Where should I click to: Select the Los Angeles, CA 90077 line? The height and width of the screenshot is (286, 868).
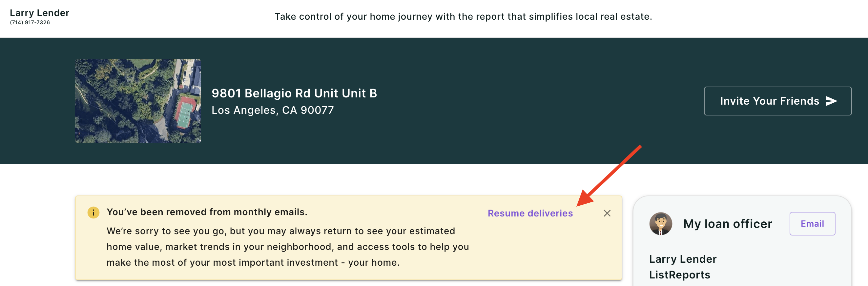pos(273,110)
